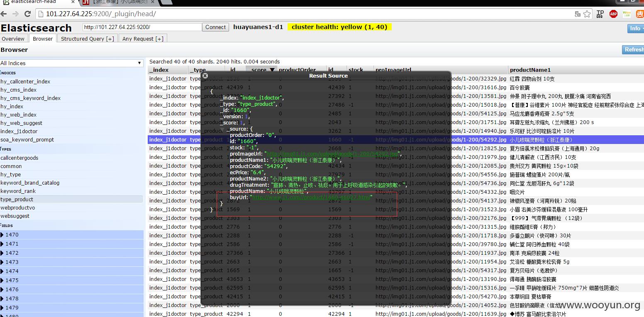
Task: Click the translate page icon
Action: [577, 14]
